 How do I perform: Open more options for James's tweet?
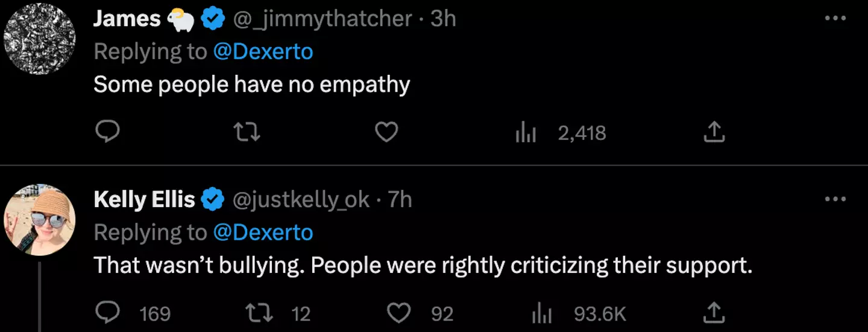[835, 19]
